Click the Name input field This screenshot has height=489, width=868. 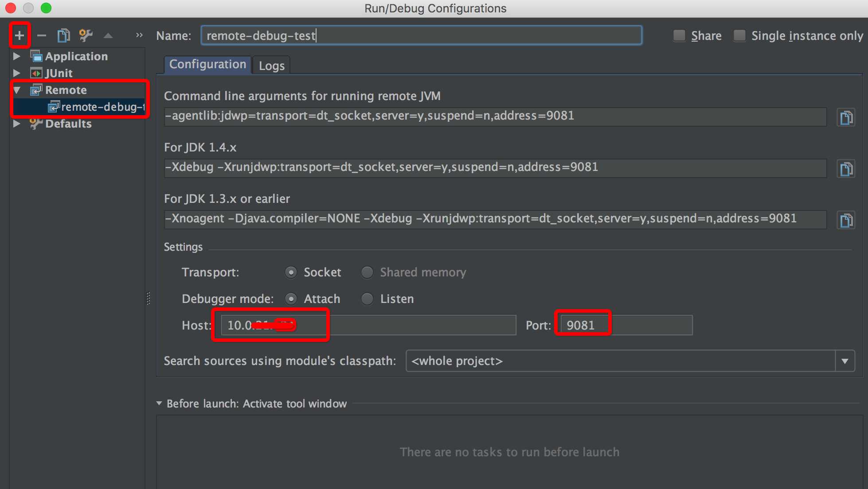[x=421, y=35]
